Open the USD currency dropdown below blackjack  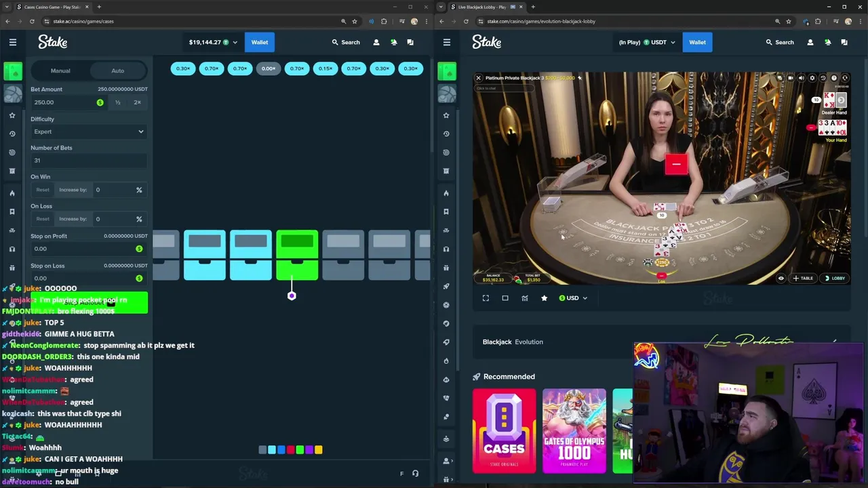[x=573, y=298]
